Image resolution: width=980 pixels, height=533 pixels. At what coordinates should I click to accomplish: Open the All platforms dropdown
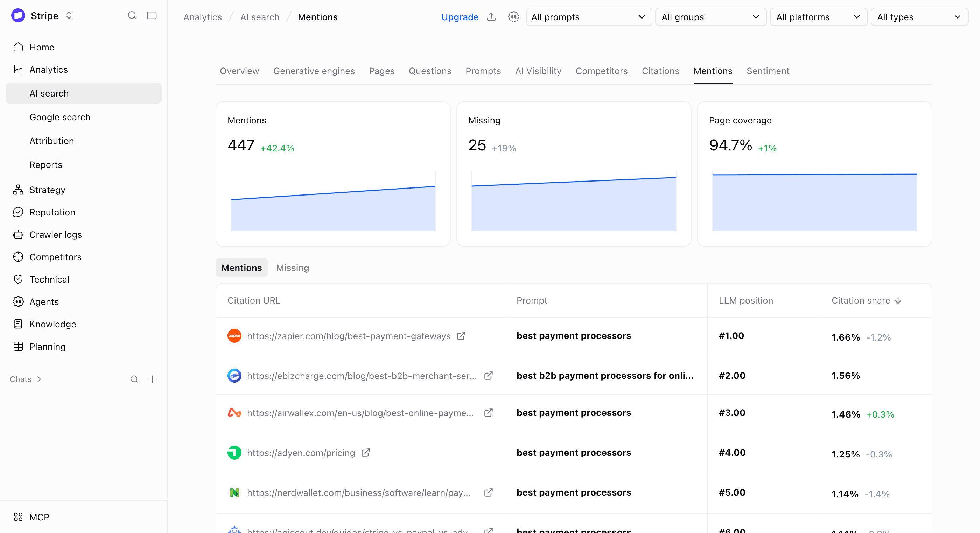coord(819,17)
